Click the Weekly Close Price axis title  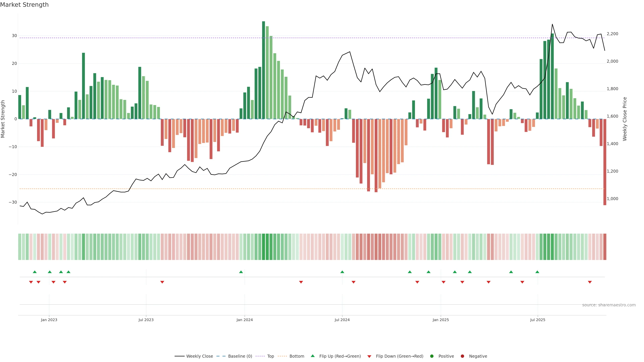pyautogui.click(x=625, y=119)
